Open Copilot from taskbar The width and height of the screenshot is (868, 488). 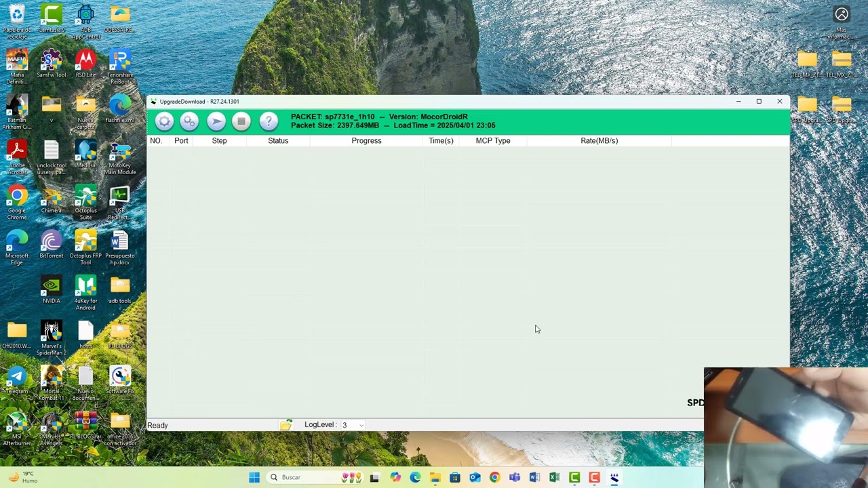pyautogui.click(x=395, y=477)
